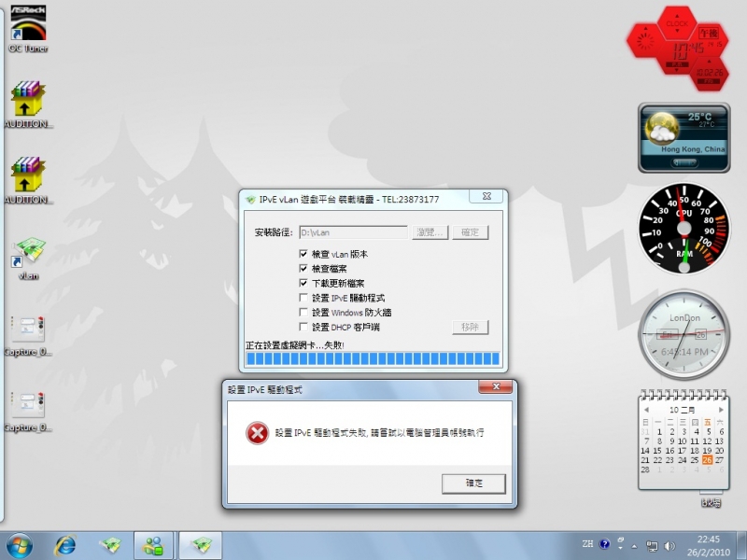Screen dimensions: 747x560
Task: Close the 設置 IPvE 驅動程式 error dialog
Action: tap(496, 386)
